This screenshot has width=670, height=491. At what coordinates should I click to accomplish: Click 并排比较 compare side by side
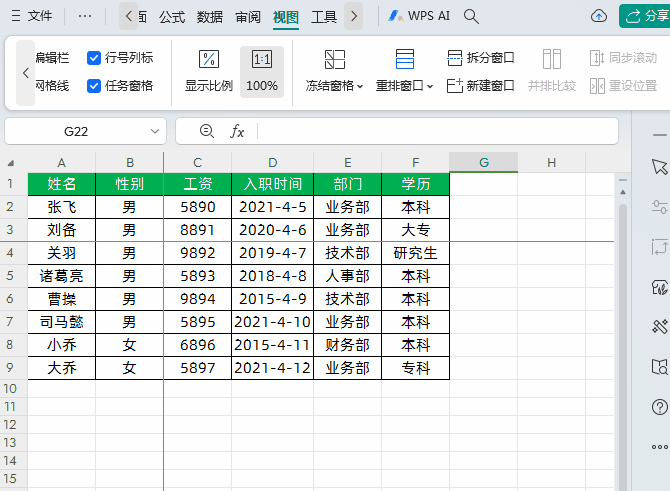552,72
